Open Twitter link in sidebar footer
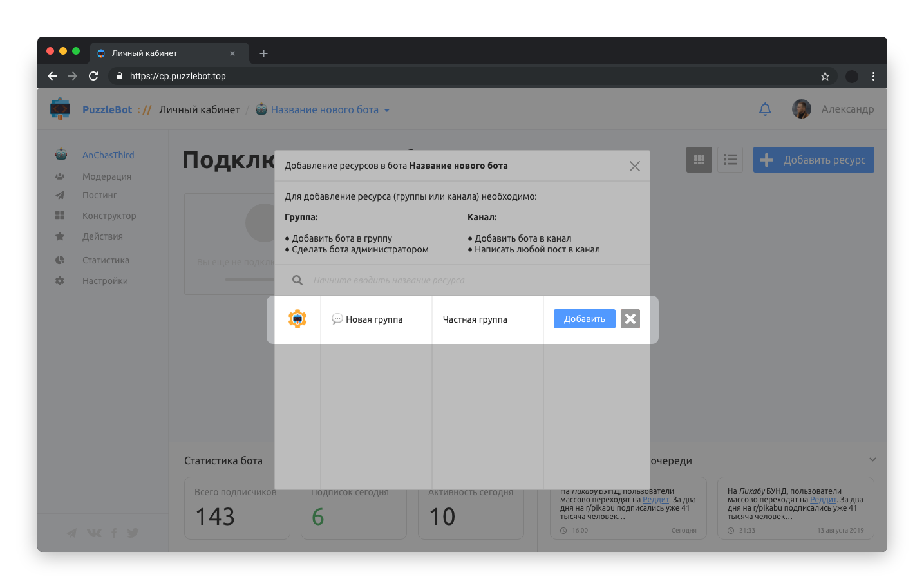 point(133,533)
